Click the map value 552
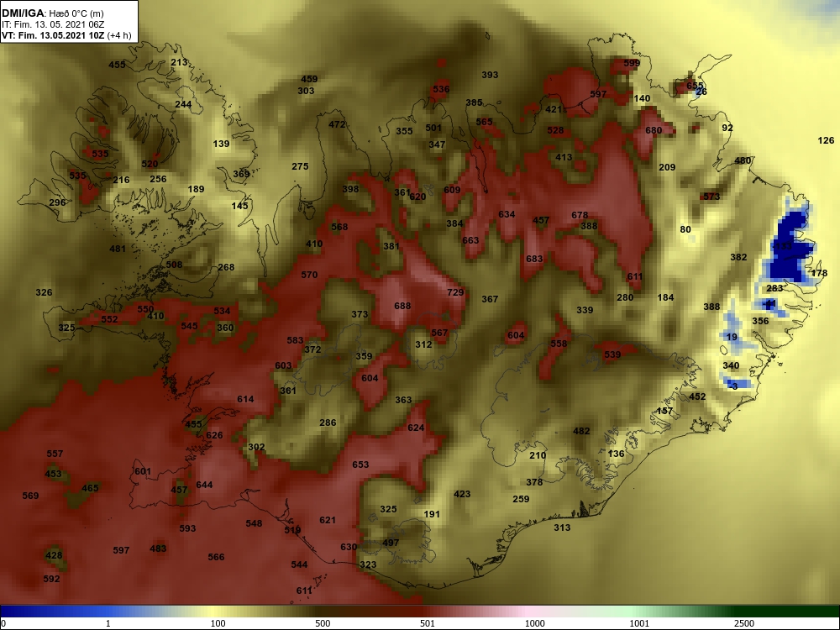Image resolution: width=840 pixels, height=630 pixels. (x=109, y=318)
